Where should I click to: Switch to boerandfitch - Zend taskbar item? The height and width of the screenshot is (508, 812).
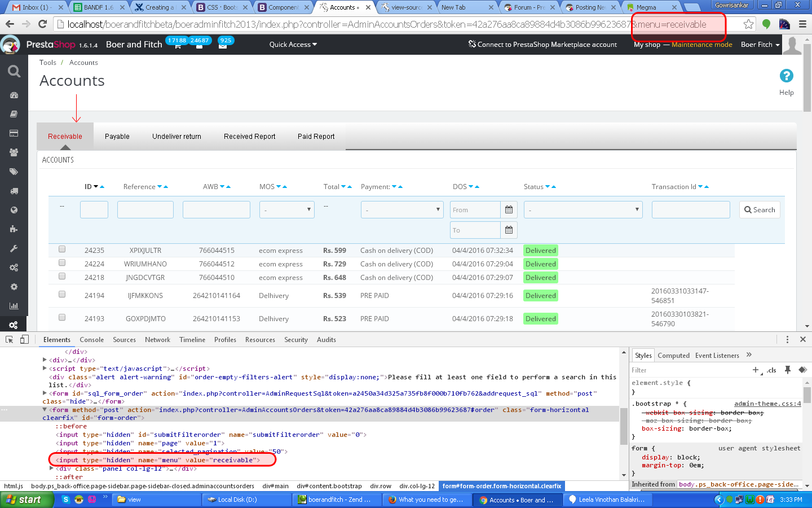[338, 500]
